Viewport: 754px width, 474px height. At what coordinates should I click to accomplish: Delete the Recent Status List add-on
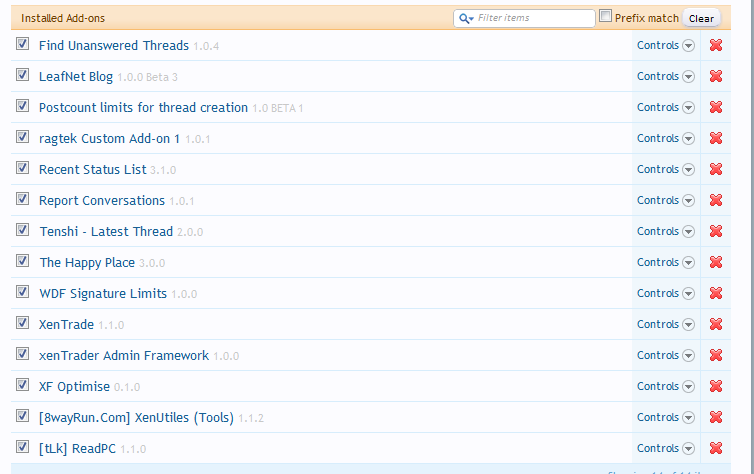[716, 169]
